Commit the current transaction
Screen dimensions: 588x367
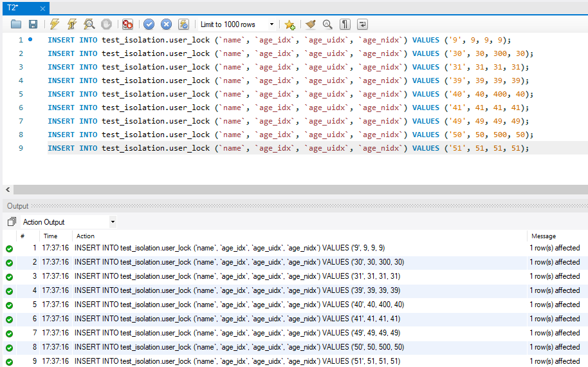(x=149, y=24)
